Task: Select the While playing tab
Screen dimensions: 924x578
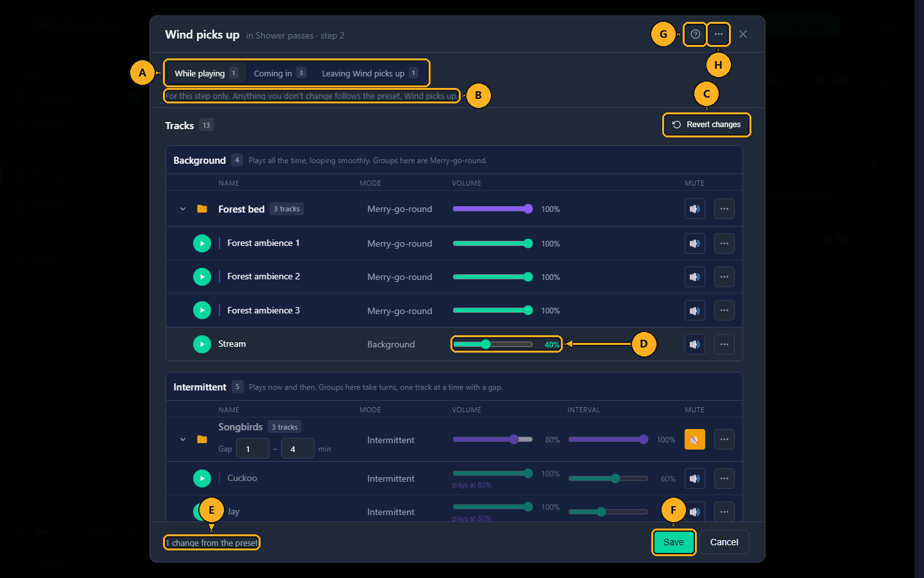Action: (206, 73)
